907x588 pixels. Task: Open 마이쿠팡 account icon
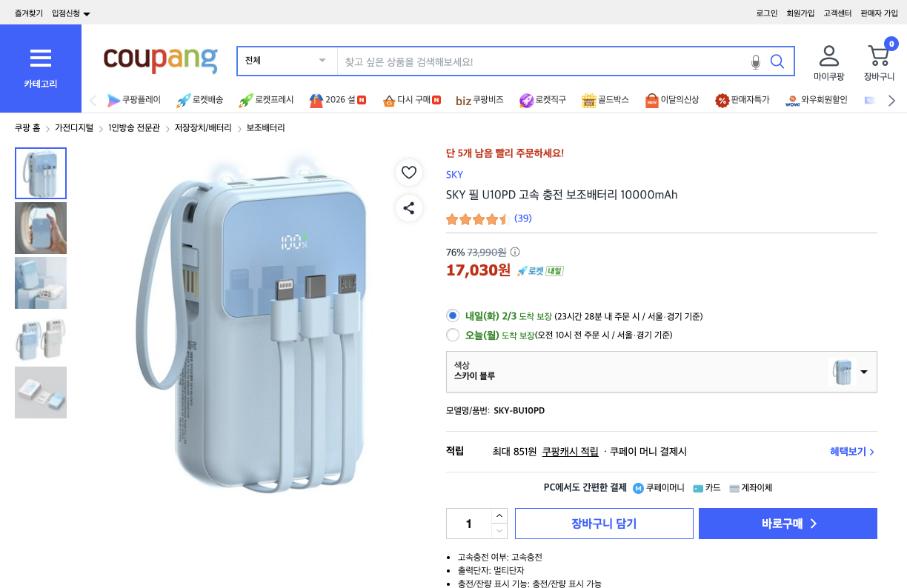point(828,57)
